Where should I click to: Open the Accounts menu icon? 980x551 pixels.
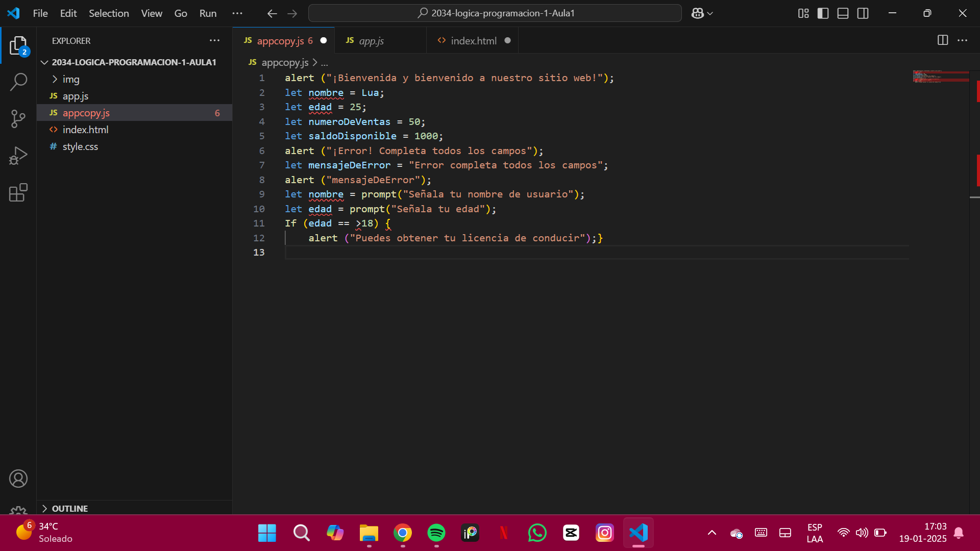[x=18, y=479]
